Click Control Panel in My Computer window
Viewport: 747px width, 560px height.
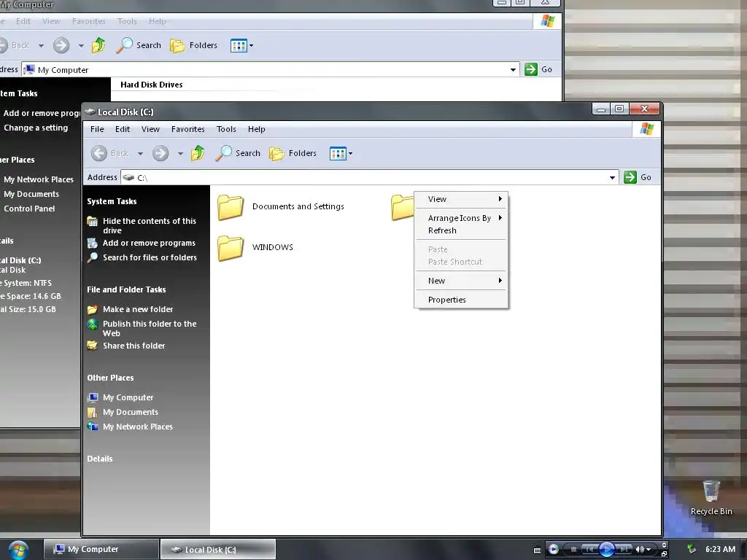point(29,209)
